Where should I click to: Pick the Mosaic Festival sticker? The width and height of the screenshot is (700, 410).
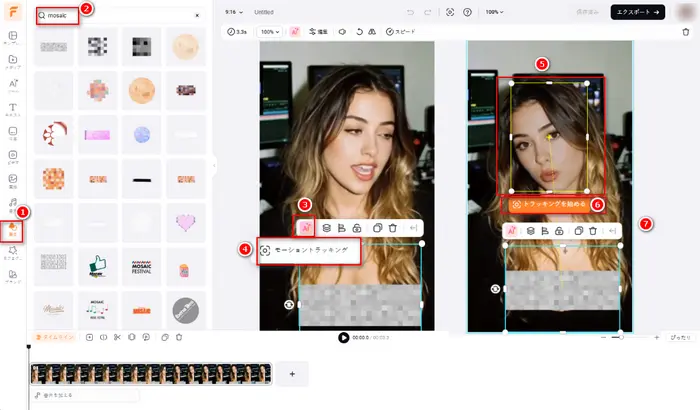pos(142,266)
